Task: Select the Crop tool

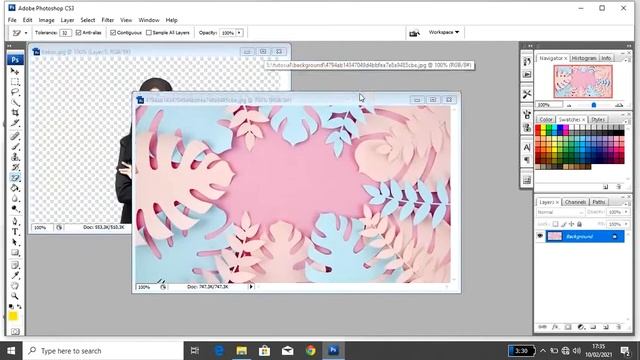Action: pos(15,113)
